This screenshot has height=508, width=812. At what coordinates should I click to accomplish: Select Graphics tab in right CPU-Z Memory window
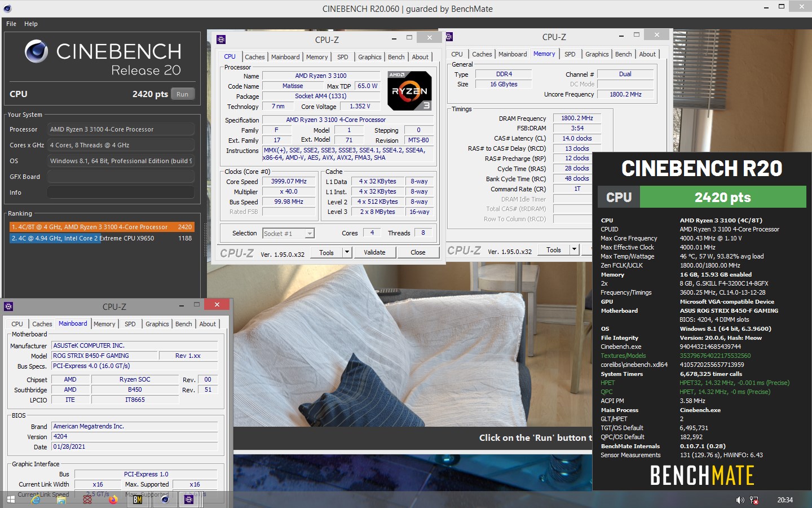coord(597,54)
